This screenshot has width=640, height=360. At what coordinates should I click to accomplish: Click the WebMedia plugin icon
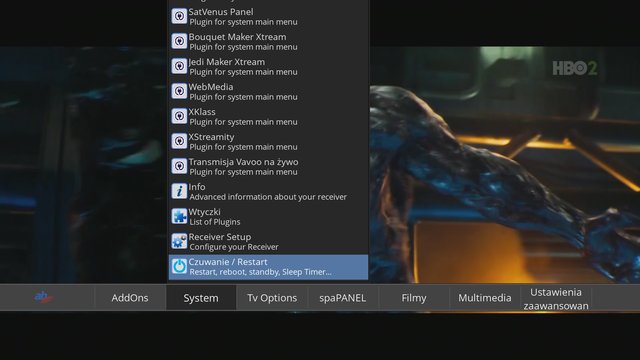click(179, 91)
